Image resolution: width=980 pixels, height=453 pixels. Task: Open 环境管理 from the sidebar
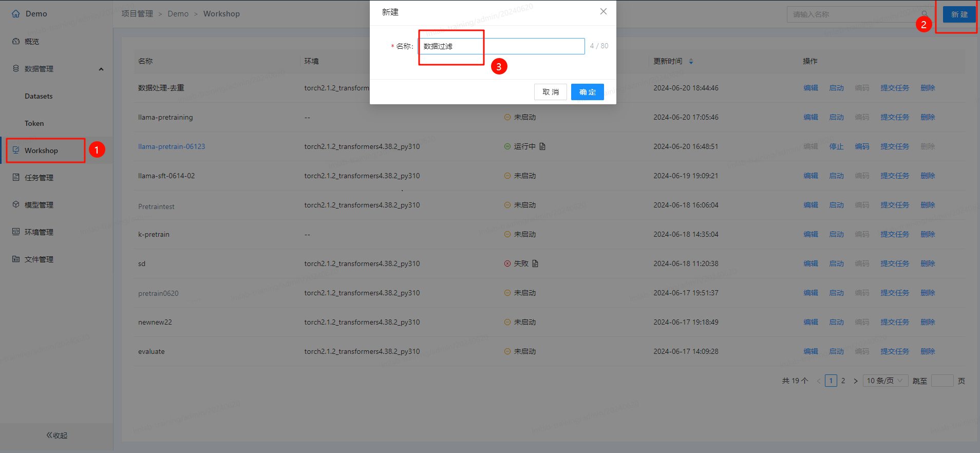click(x=39, y=232)
